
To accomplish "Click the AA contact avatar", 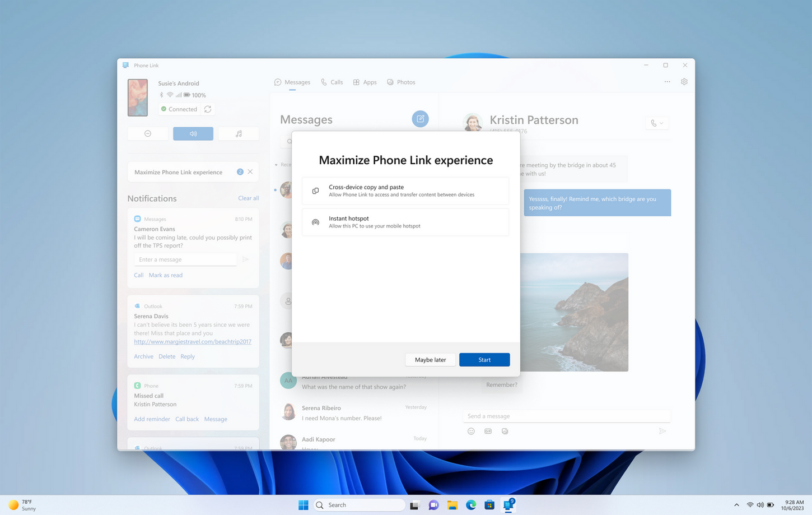I will (288, 381).
